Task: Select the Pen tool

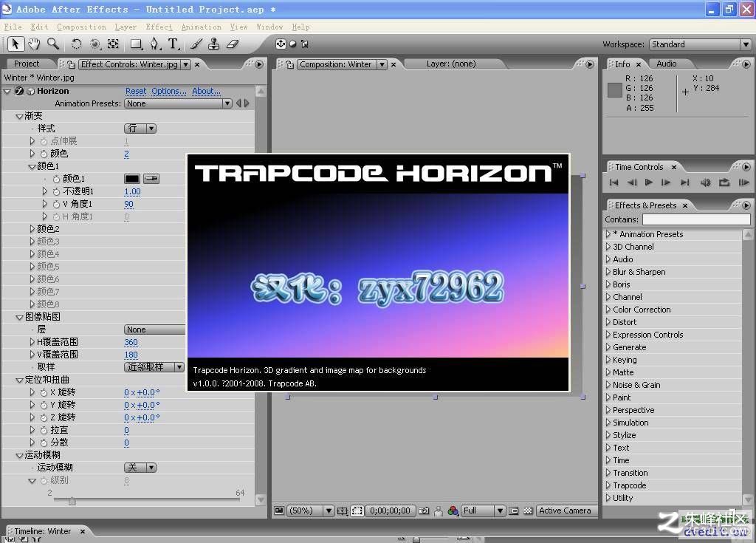Action: pos(154,44)
